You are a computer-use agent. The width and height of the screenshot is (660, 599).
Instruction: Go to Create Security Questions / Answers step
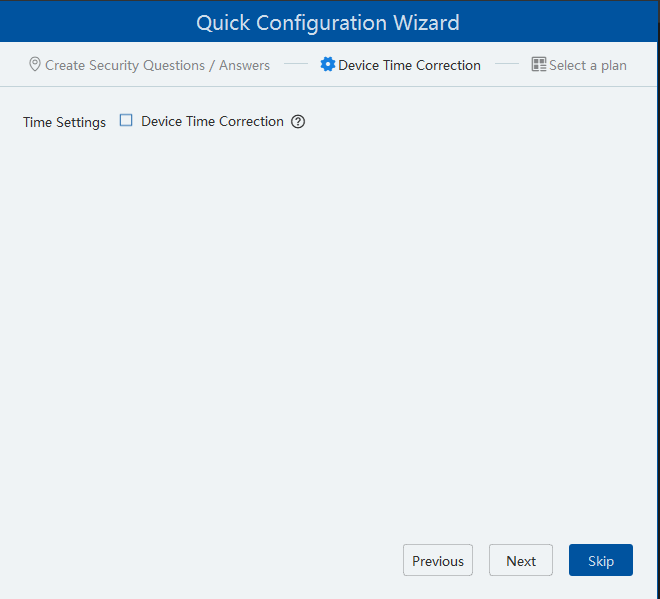(x=157, y=65)
